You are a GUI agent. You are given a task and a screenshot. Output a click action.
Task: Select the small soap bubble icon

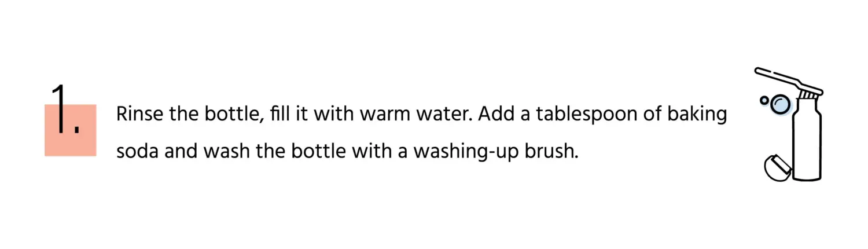pos(764,100)
